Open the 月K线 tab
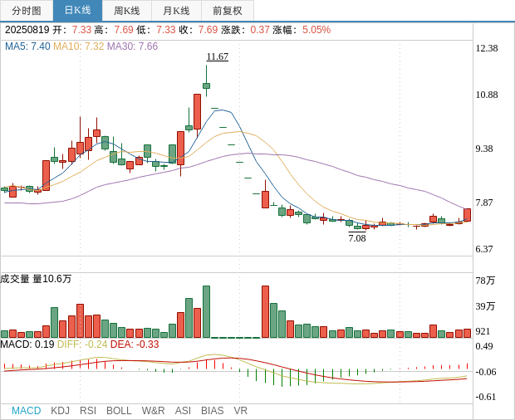515x420 pixels. tap(176, 11)
